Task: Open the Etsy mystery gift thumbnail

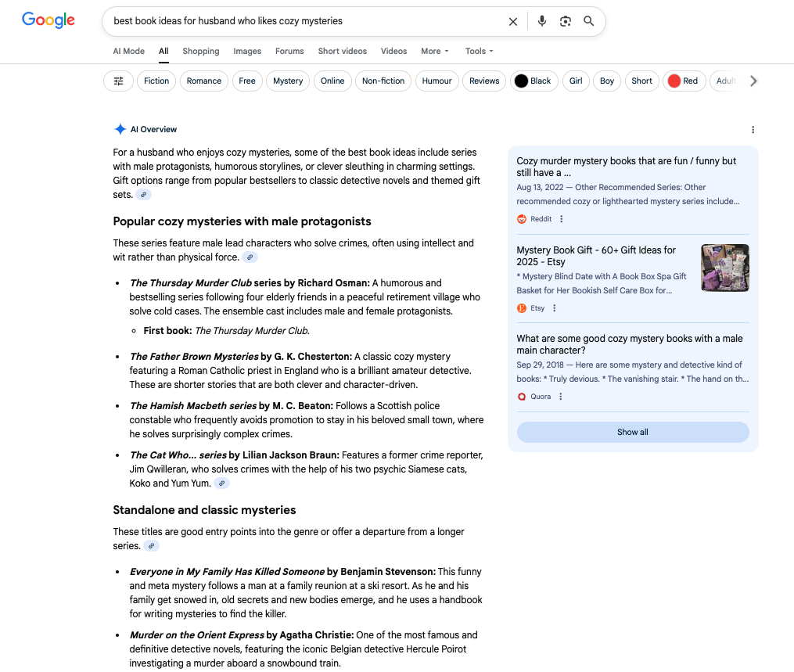Action: pos(724,268)
